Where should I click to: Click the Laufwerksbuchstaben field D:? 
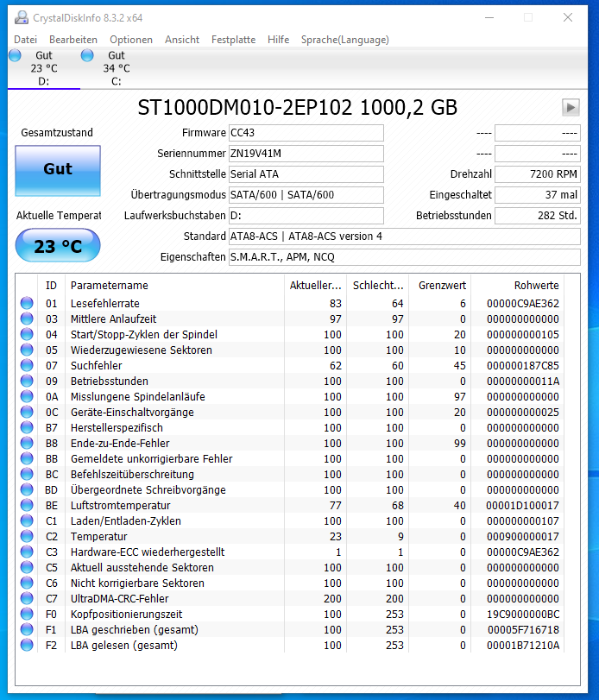click(x=306, y=216)
